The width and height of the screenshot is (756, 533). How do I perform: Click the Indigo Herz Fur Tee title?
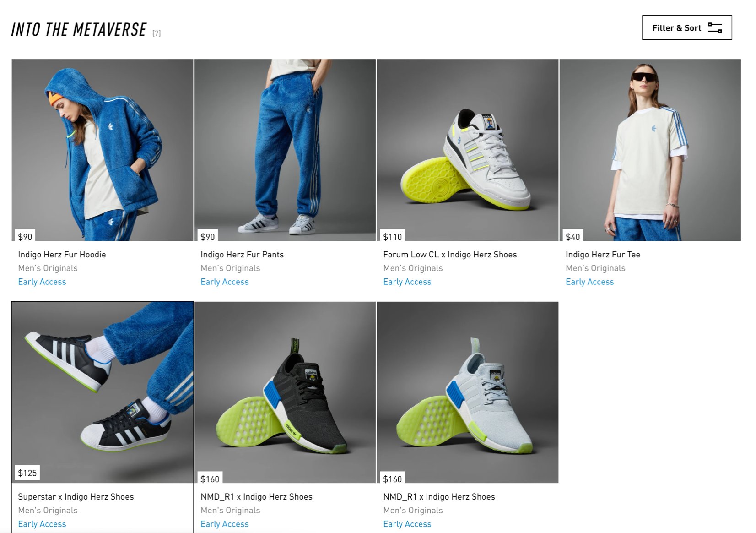(x=603, y=255)
